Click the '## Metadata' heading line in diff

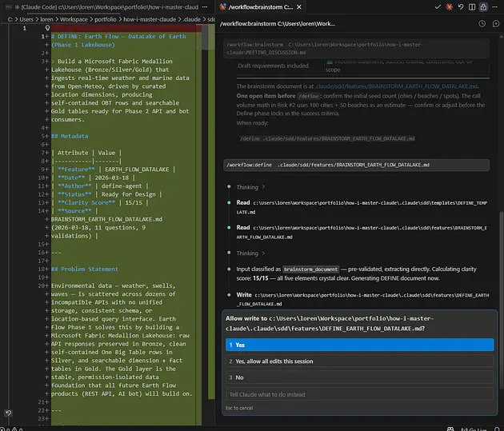point(70,136)
